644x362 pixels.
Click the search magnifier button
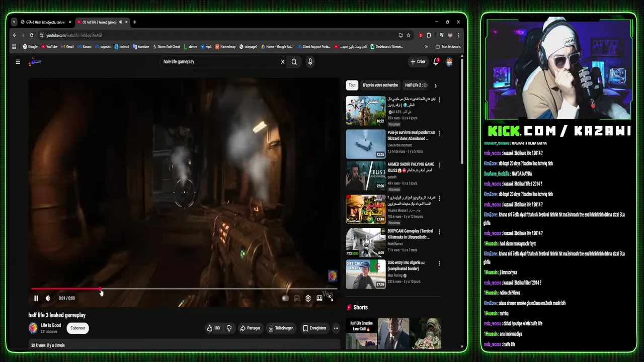coord(294,62)
